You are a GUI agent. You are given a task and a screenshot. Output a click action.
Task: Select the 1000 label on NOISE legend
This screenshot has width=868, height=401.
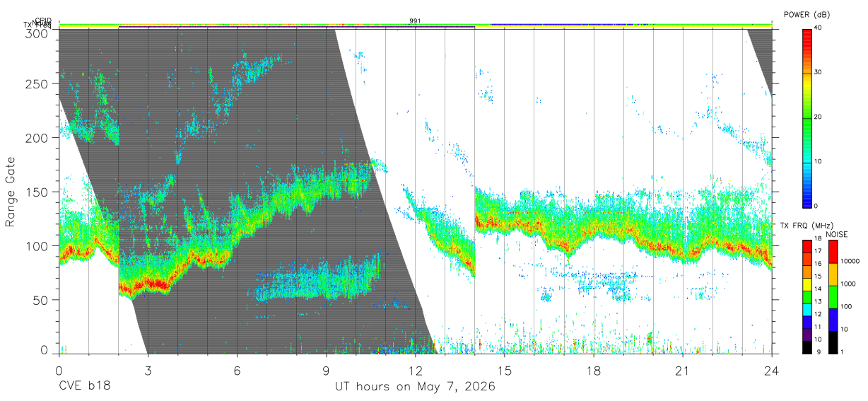pos(847,284)
